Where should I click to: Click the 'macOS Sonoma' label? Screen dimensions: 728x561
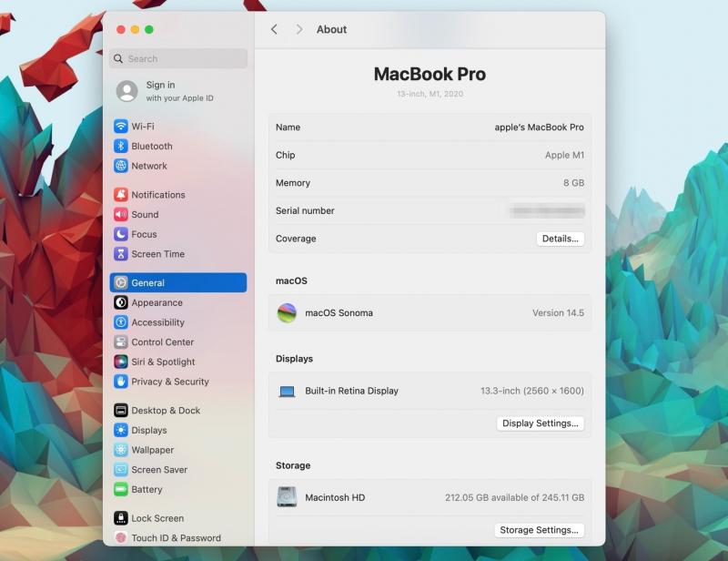(339, 312)
